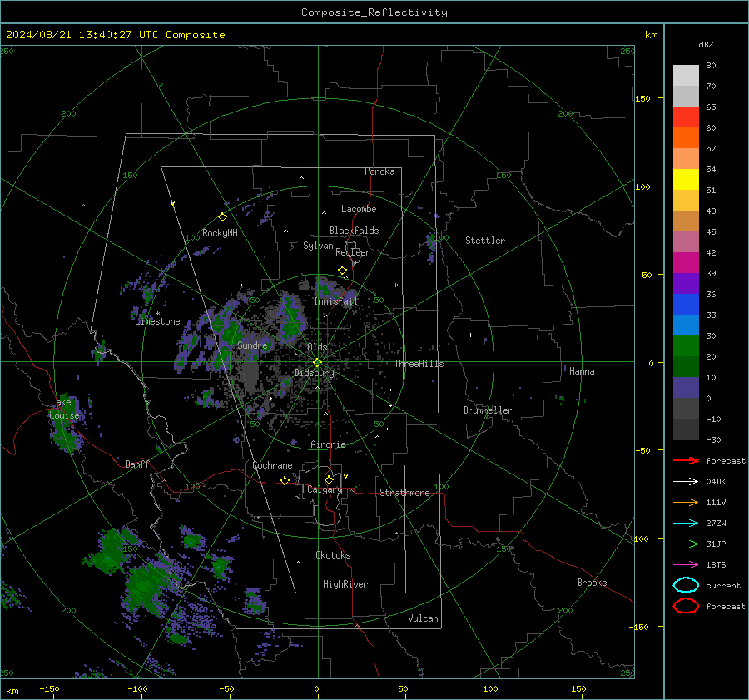Click the magenta swatch in the dBZ scale

pyautogui.click(x=686, y=262)
